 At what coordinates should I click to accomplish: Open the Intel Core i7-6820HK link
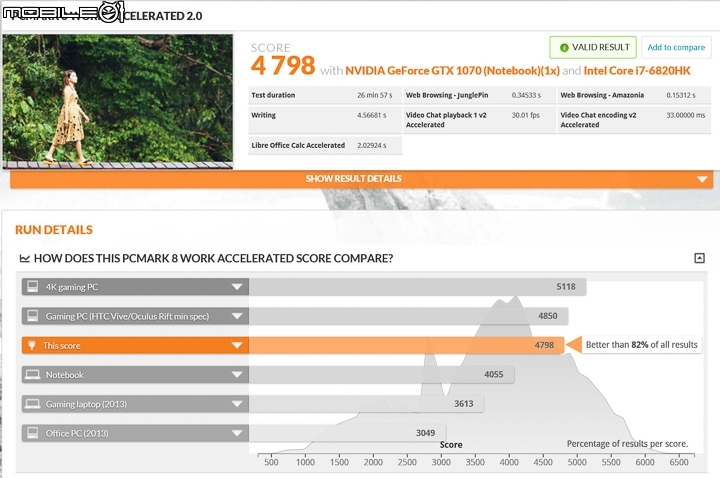pos(637,71)
